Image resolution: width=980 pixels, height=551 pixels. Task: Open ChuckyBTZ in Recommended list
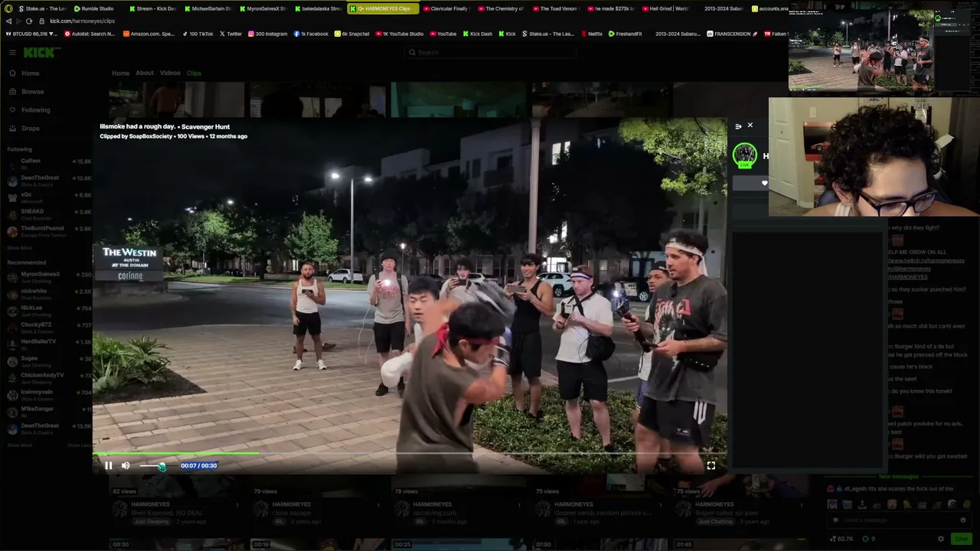point(49,328)
